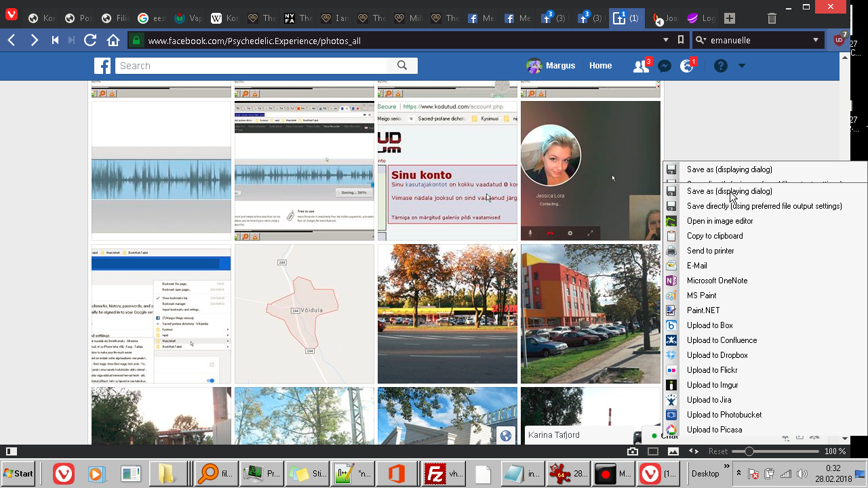Open Facebook quick help question mark
Viewport: 868px width, 488px height.
(721, 66)
